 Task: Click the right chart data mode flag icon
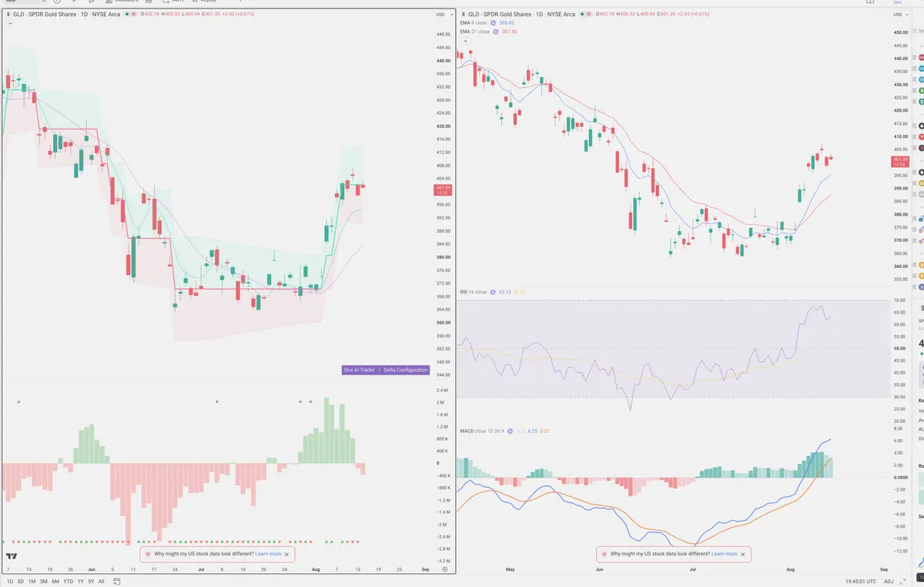(x=590, y=14)
